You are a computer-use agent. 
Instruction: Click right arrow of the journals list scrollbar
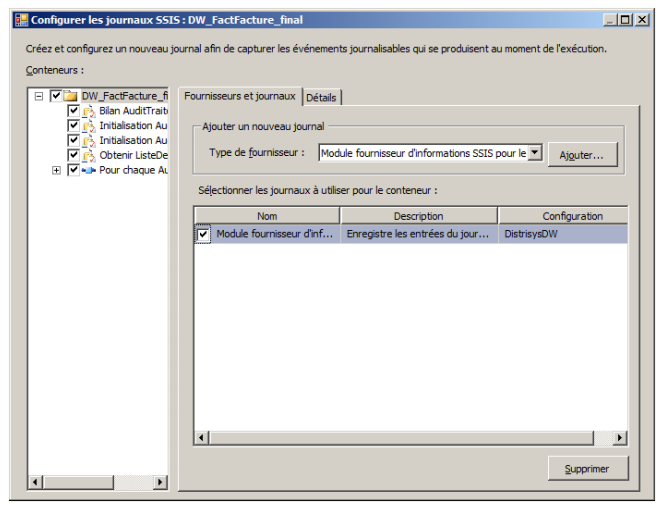click(619, 438)
